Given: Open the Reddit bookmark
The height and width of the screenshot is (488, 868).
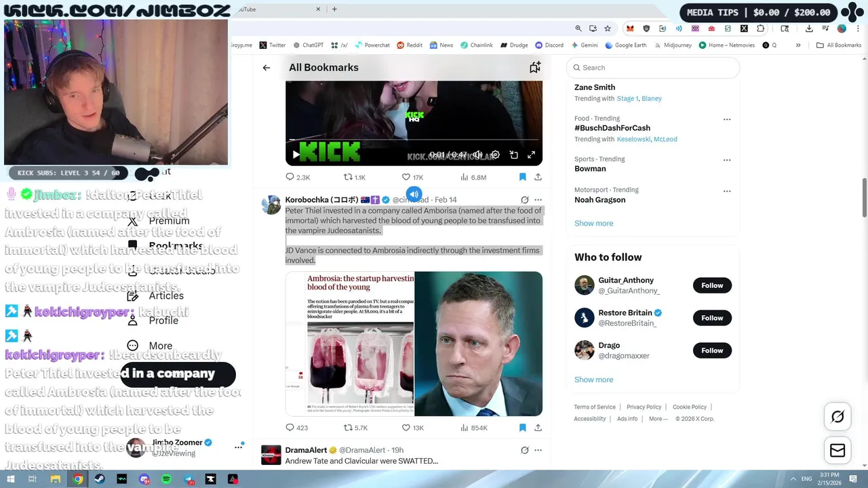Looking at the screenshot, I should [x=410, y=45].
